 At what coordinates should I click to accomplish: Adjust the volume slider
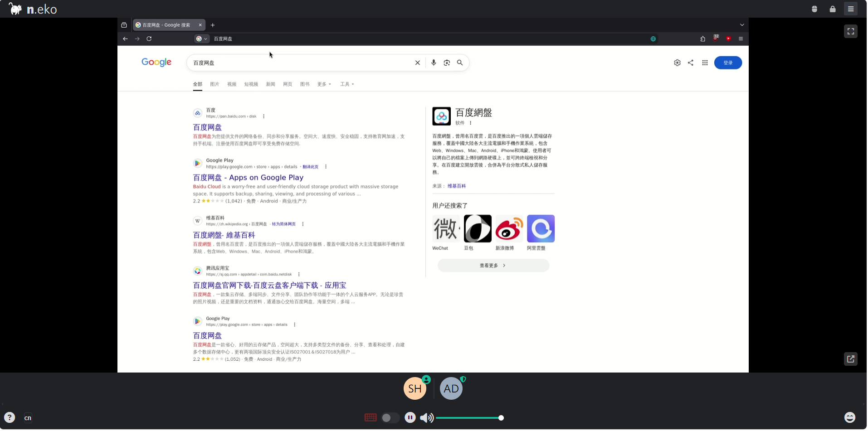pos(469,418)
